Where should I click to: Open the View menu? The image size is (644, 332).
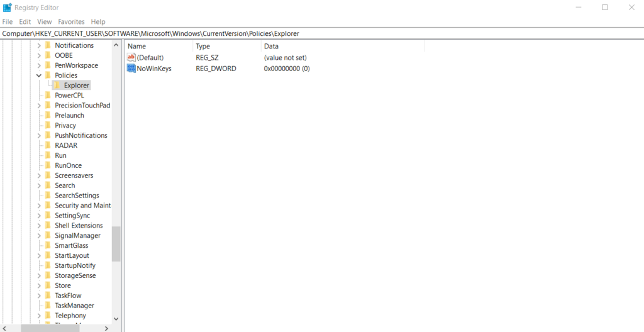[x=45, y=22]
